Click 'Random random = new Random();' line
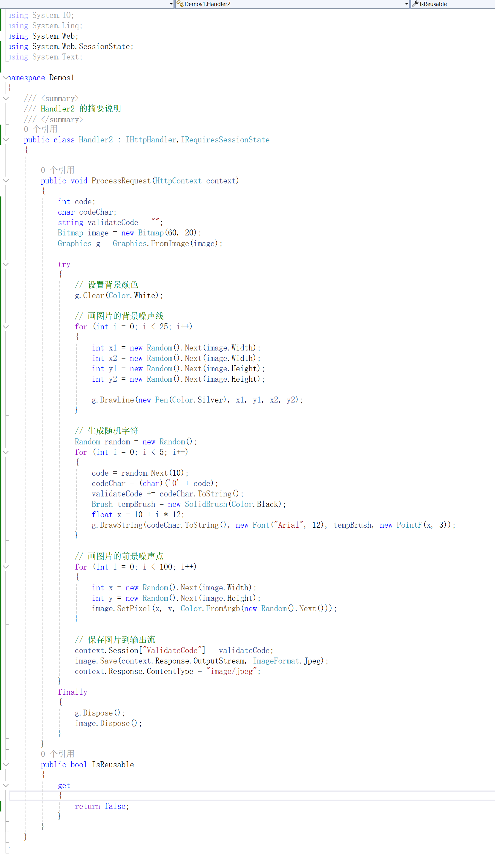Screen dimensions: 495x868 click(x=136, y=442)
